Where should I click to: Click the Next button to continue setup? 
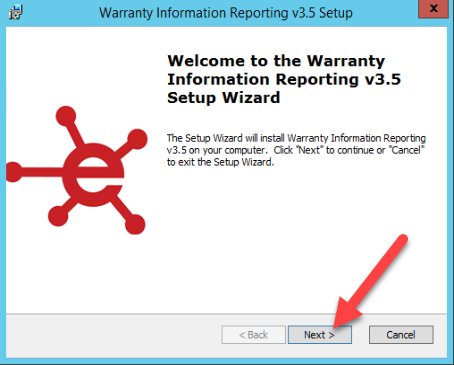320,335
